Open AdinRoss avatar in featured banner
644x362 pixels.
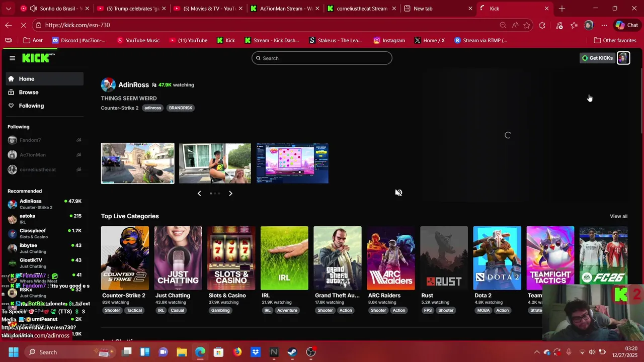point(108,85)
